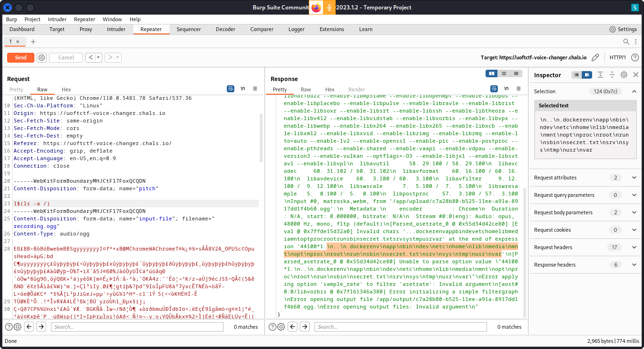Jump to next response search match
This screenshot has height=349, width=644.
[305, 327]
